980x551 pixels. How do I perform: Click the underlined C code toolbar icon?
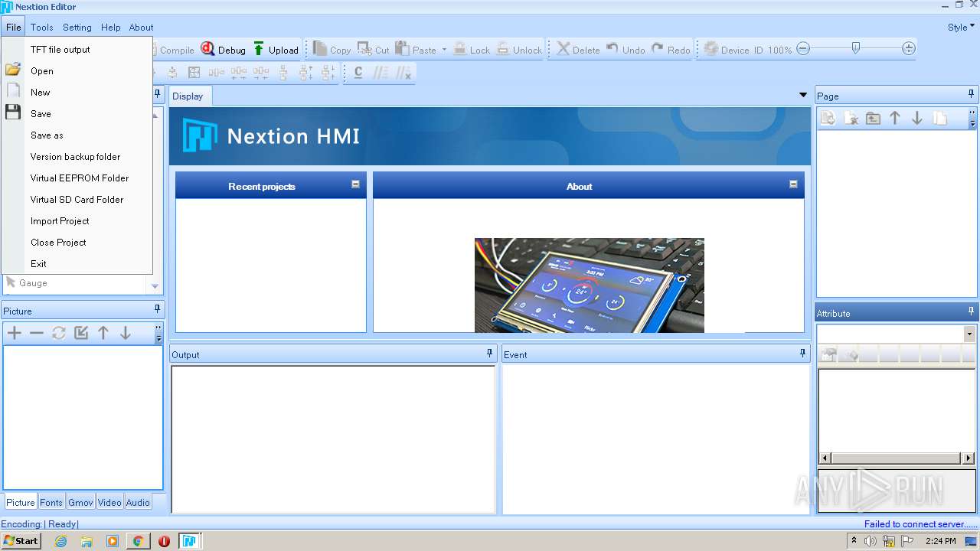point(358,72)
